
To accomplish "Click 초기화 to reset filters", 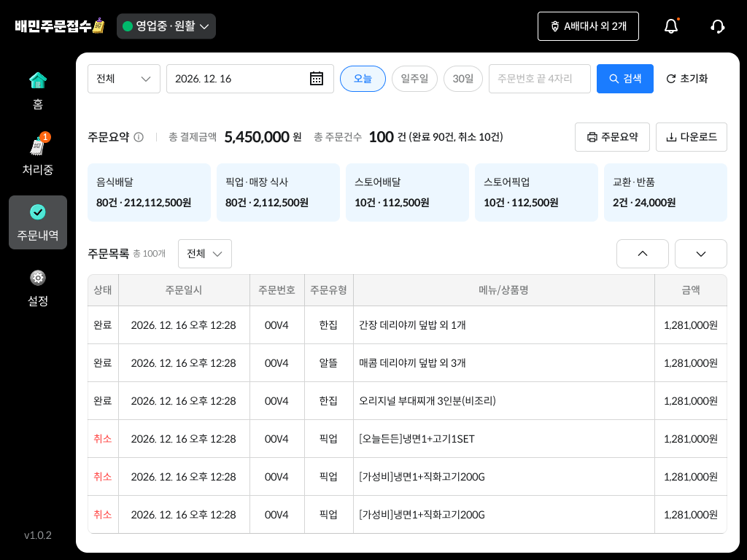I will (x=687, y=79).
